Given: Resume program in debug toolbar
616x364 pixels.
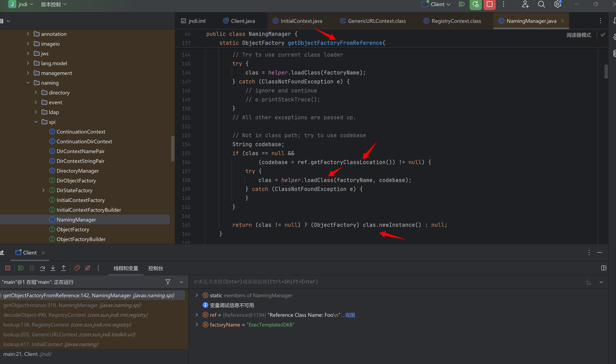Looking at the screenshot, I should tap(21, 268).
